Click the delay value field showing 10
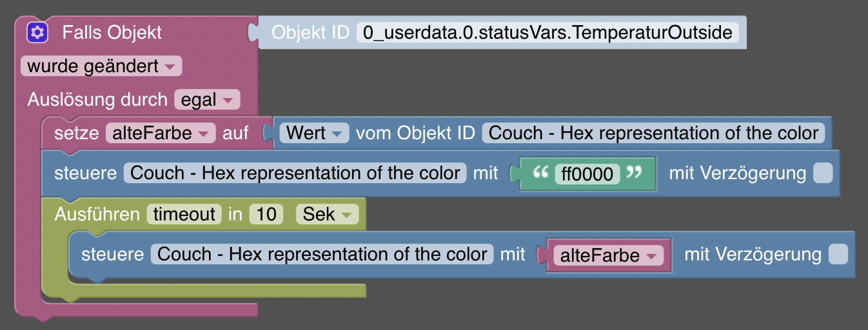Image resolution: width=868 pixels, height=330 pixels. point(266,214)
